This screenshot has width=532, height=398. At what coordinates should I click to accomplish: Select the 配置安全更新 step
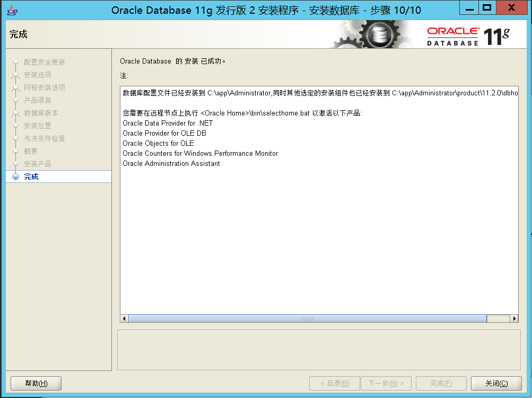tap(45, 62)
